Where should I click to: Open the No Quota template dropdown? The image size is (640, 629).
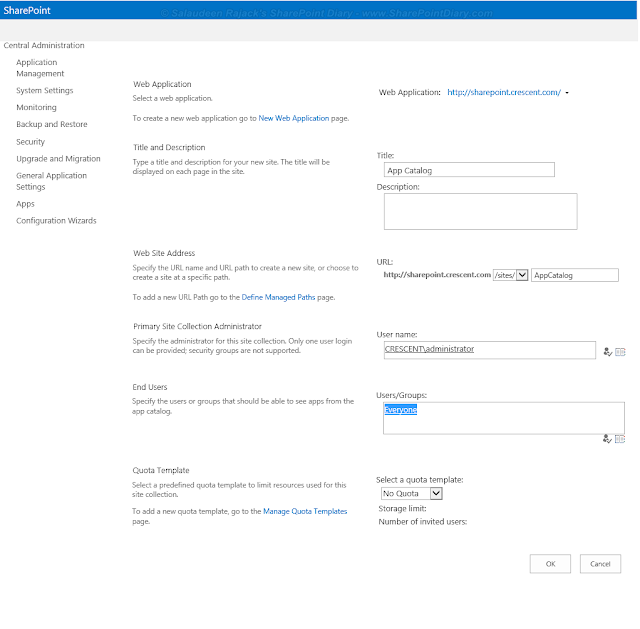click(436, 493)
